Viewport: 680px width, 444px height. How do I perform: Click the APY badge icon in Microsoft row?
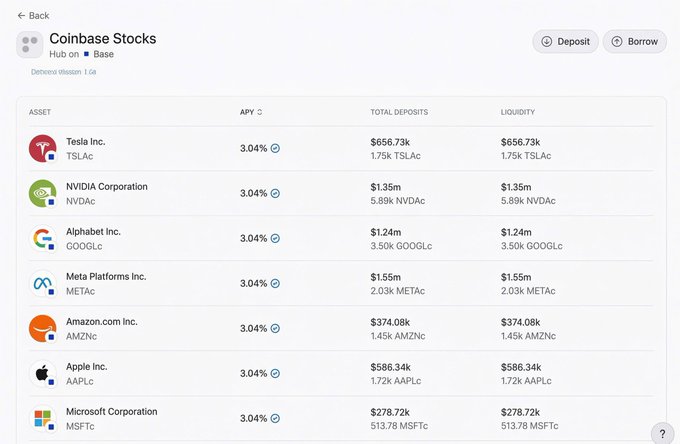275,418
